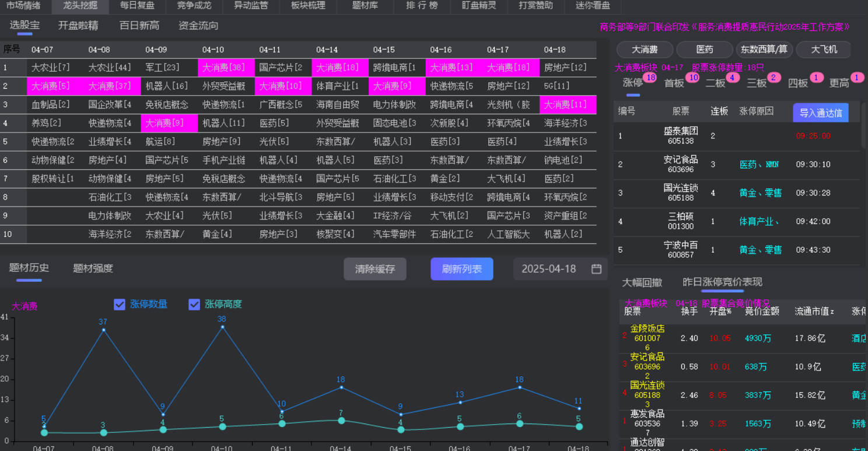Click the 刷新列表 button
Viewport: 868px width, 451px height.
462,269
